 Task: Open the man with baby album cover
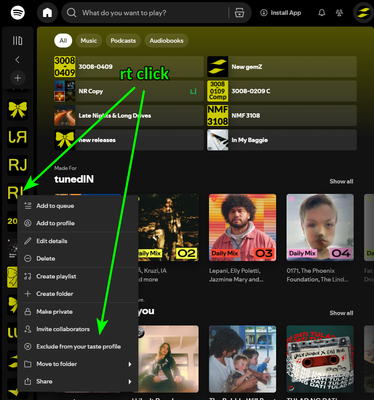(243, 359)
